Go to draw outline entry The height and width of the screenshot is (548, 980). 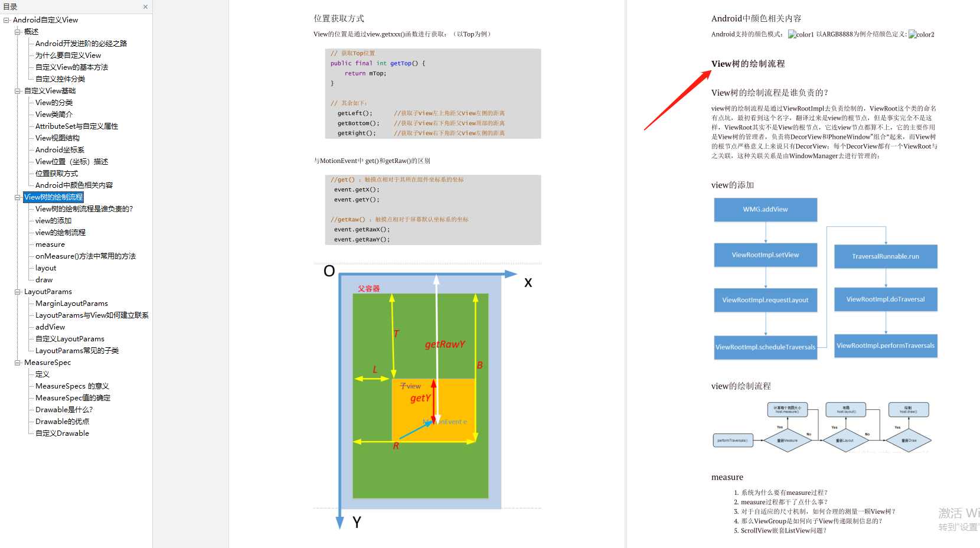click(x=44, y=280)
